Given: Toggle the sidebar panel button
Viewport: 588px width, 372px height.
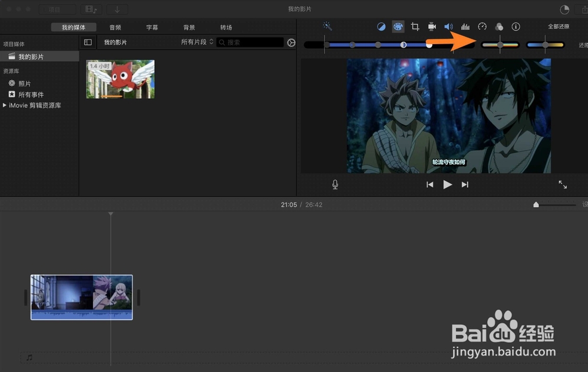Looking at the screenshot, I should (x=88, y=42).
